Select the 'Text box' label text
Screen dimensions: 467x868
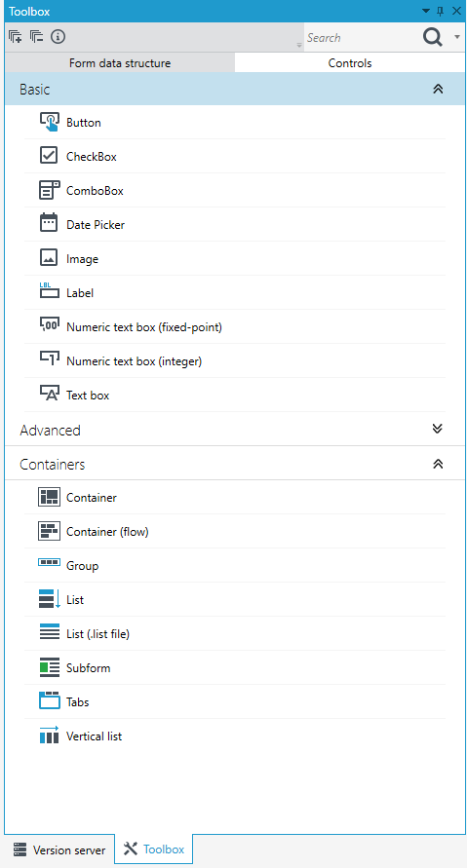pyautogui.click(x=88, y=396)
